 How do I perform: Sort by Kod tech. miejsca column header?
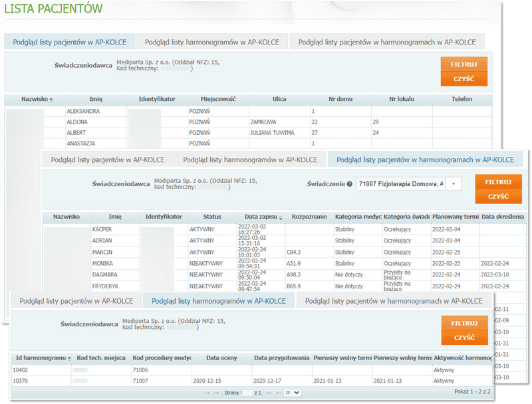click(101, 358)
